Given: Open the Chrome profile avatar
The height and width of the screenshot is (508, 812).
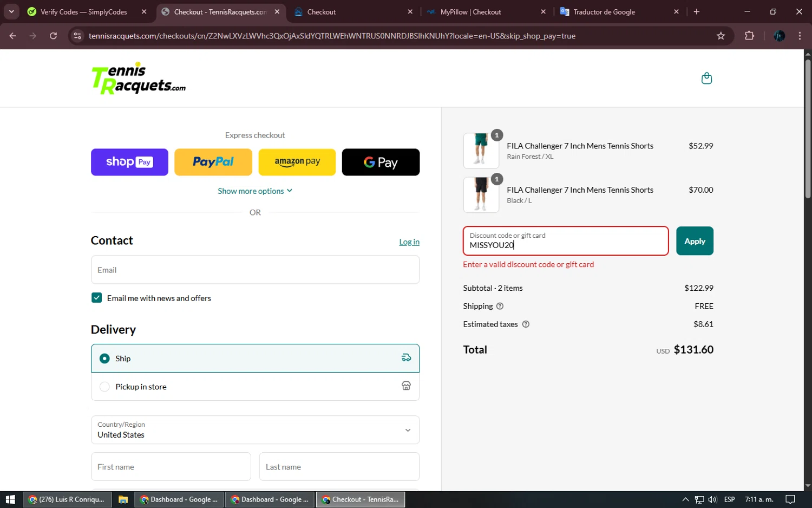Looking at the screenshot, I should click(x=780, y=36).
